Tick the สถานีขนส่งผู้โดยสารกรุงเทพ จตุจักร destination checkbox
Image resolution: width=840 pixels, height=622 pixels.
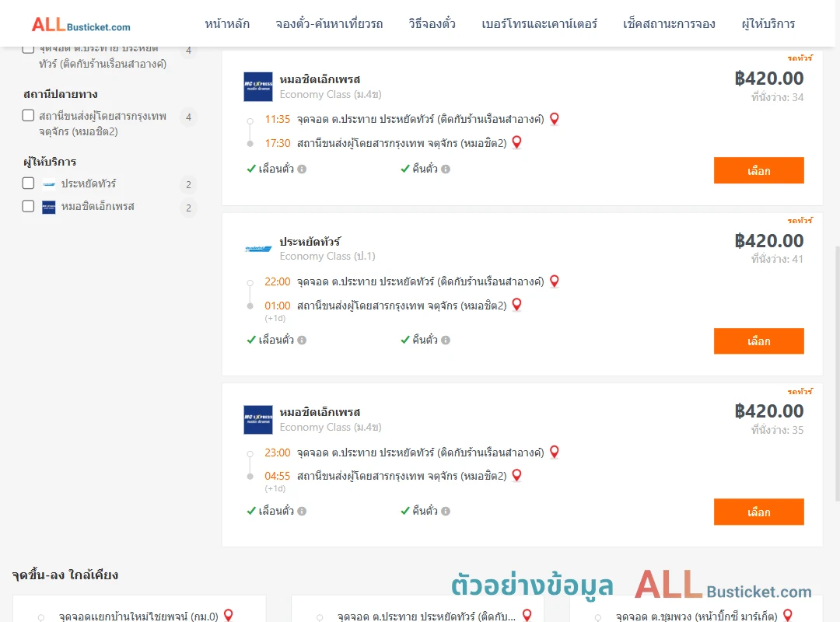29,116
